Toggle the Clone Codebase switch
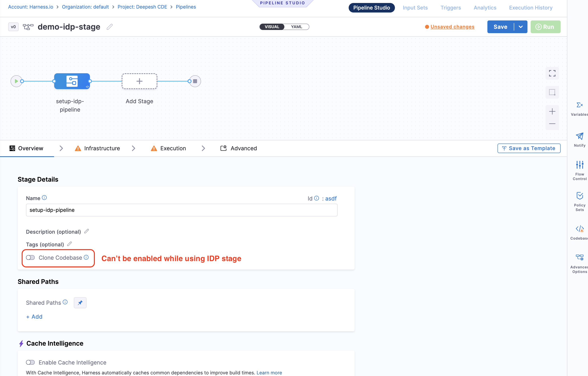This screenshot has width=588, height=376. (x=31, y=257)
